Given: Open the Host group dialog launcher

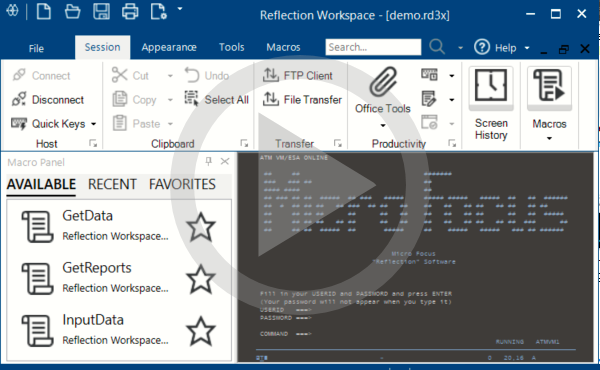Looking at the screenshot, I should pos(93,143).
